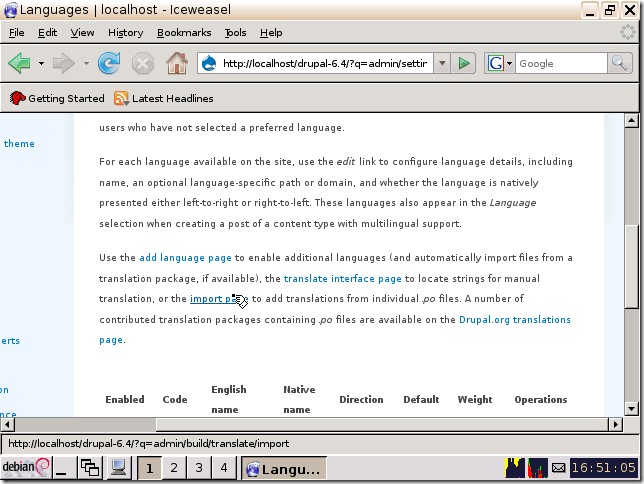Switch to workspace 1
644x484 pixels.
click(x=149, y=468)
